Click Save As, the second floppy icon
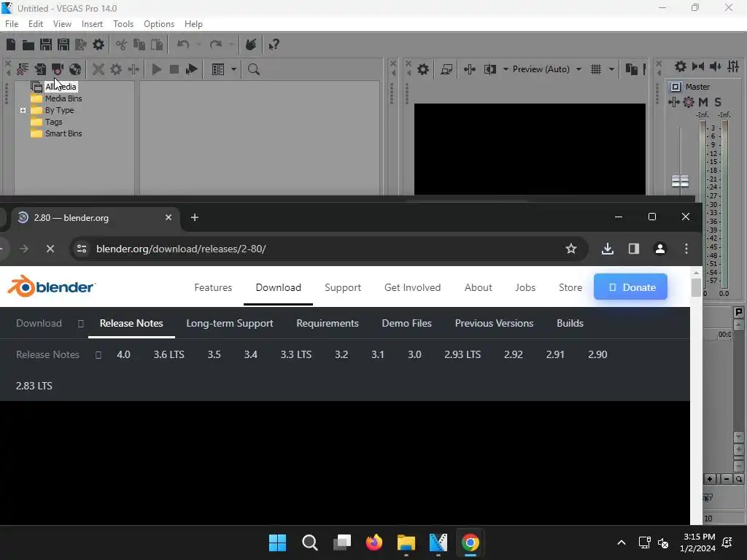Screen dimensions: 747x560 coord(63,44)
